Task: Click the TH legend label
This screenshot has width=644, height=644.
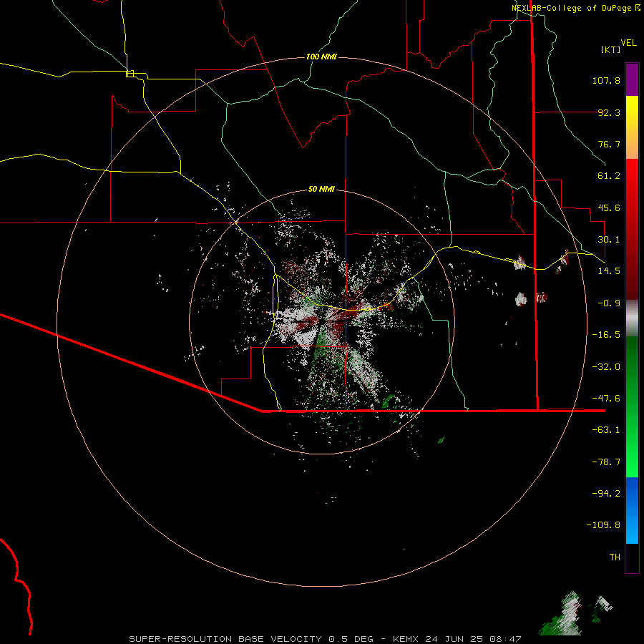Action: (615, 557)
